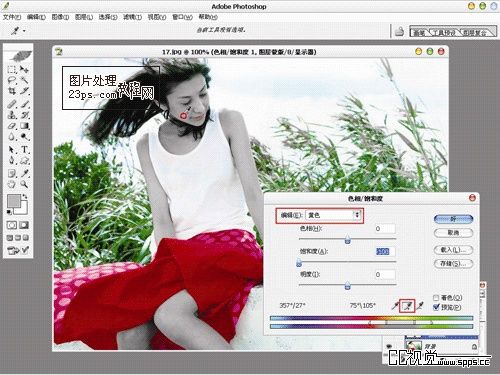Click the 好 (OK) button
The width and height of the screenshot is (500, 375).
[x=453, y=219]
